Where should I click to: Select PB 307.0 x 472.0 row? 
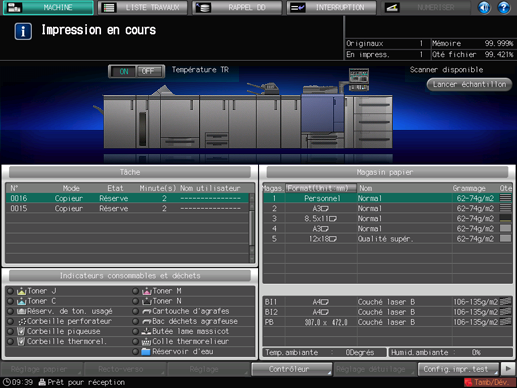tap(387, 322)
